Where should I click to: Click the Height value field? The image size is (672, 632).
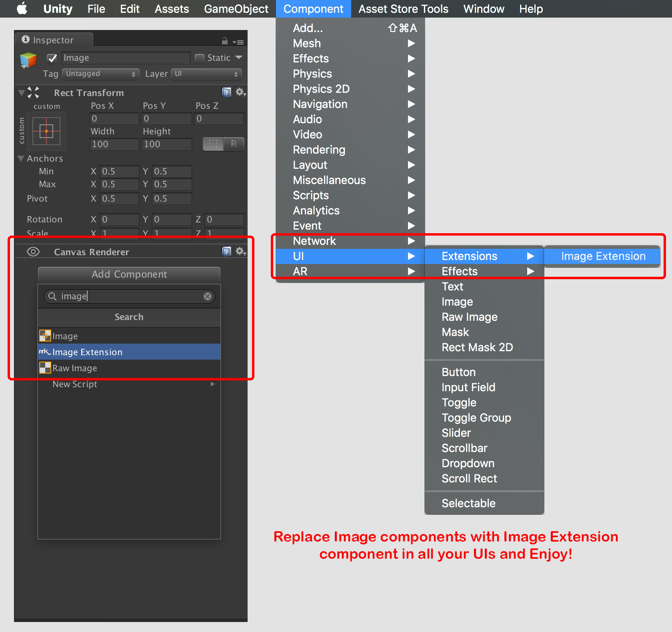coord(167,144)
